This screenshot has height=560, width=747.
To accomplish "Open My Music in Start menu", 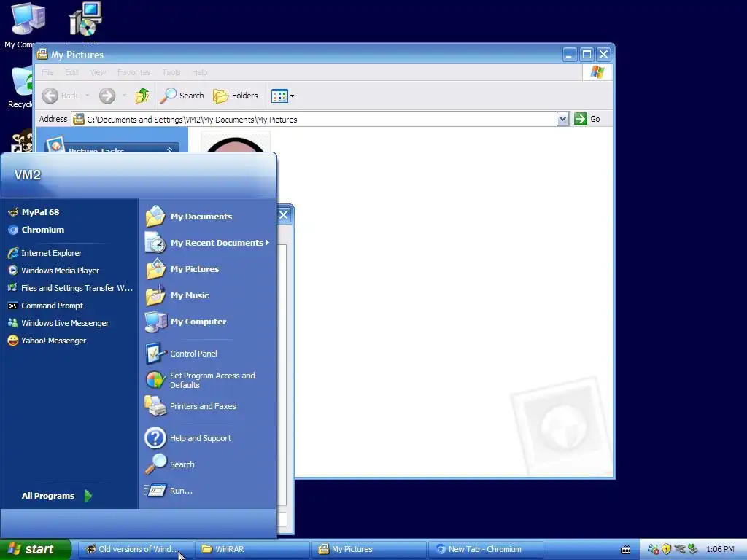I will click(178, 295).
